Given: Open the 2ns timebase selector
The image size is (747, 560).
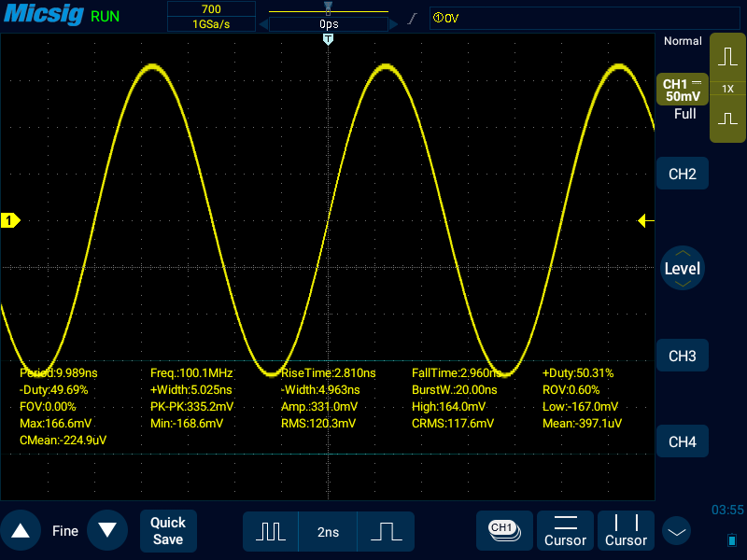Looking at the screenshot, I should coord(328,531).
